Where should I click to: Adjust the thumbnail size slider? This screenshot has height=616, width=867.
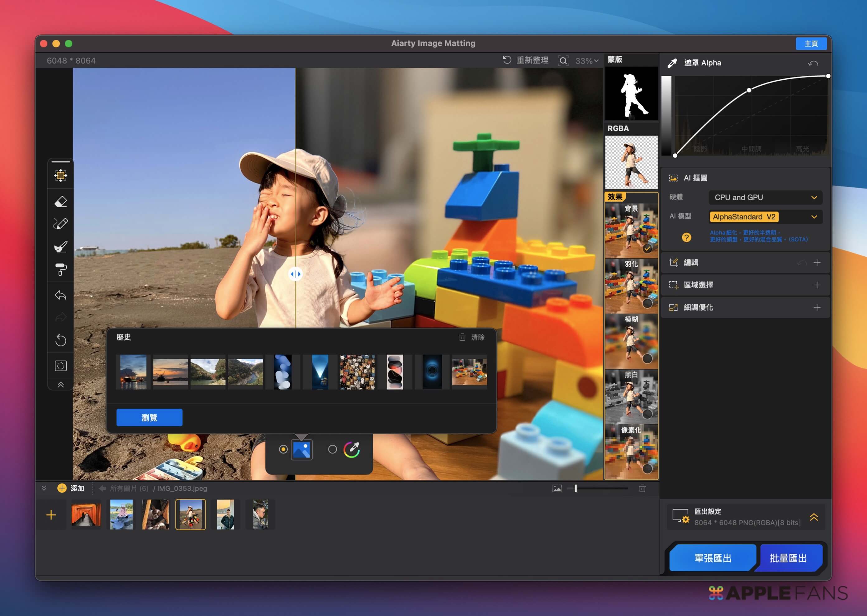(576, 488)
